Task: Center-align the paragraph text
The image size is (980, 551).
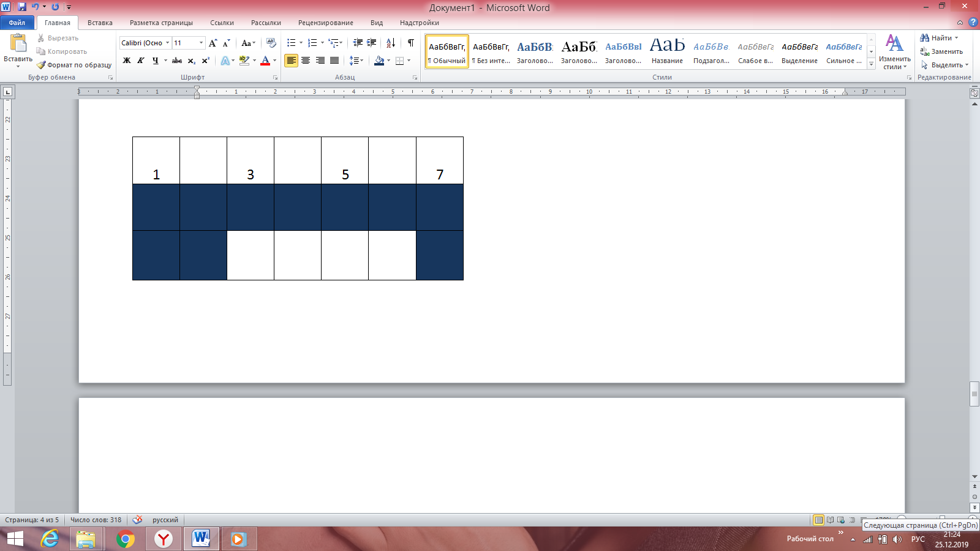Action: (x=306, y=61)
